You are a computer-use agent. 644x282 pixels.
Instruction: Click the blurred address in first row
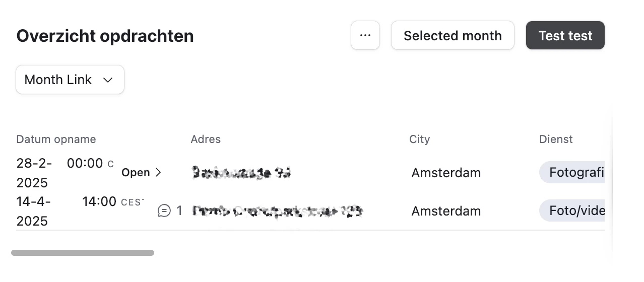(x=241, y=173)
